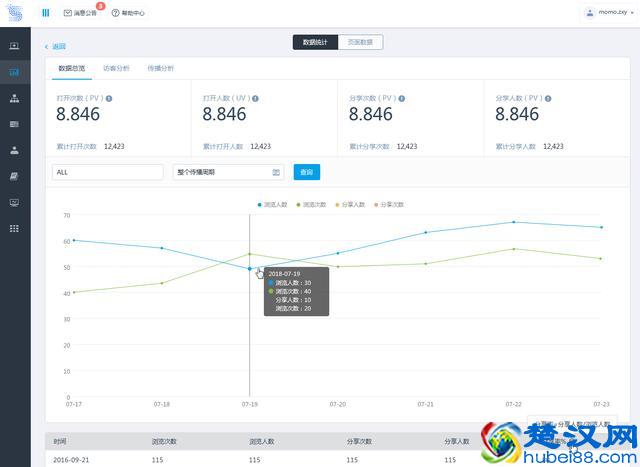Image resolution: width=640 pixels, height=467 pixels.
Task: Toggle the yellow 分享人数 legend series
Action: pyautogui.click(x=353, y=204)
